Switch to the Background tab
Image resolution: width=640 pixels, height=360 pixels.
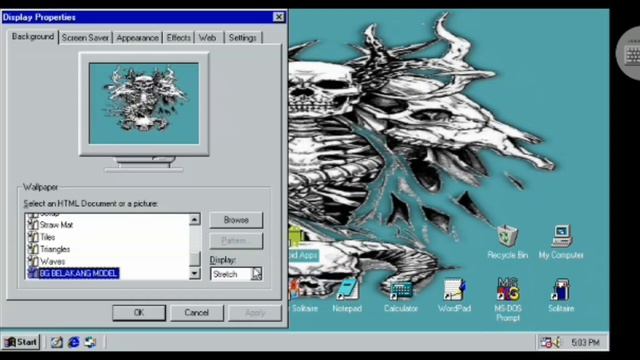coord(33,37)
